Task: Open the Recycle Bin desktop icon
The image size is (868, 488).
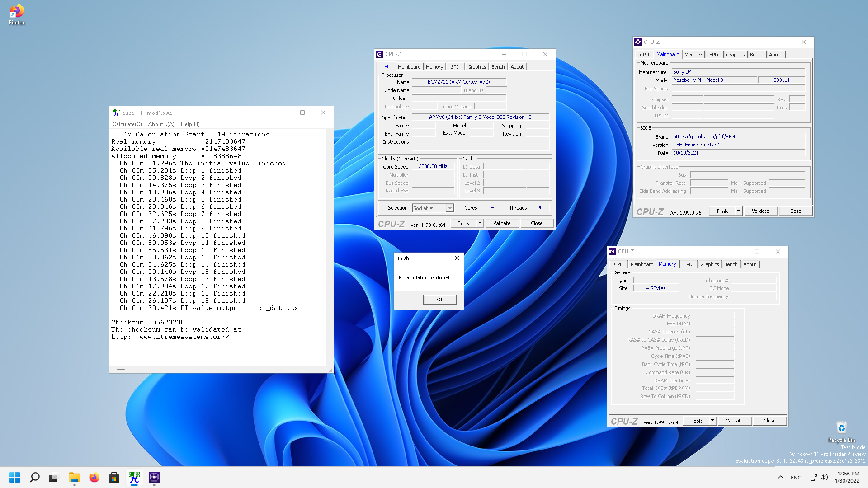Action: 841,432
